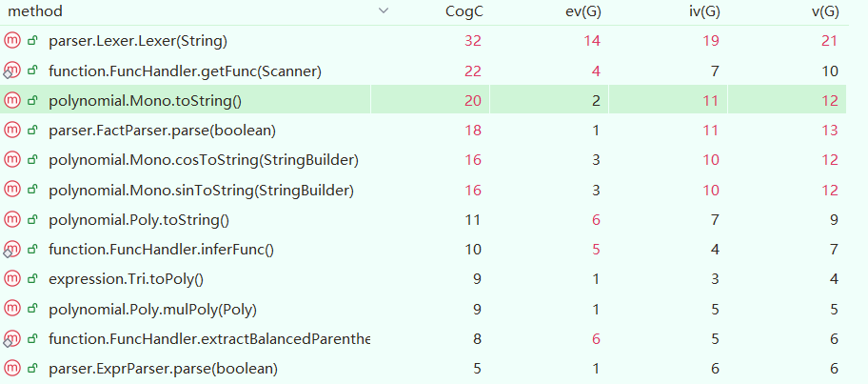Click green lock icon for polynomial.Mono.toString()
Screen dimensions: 868x384
[32, 100]
